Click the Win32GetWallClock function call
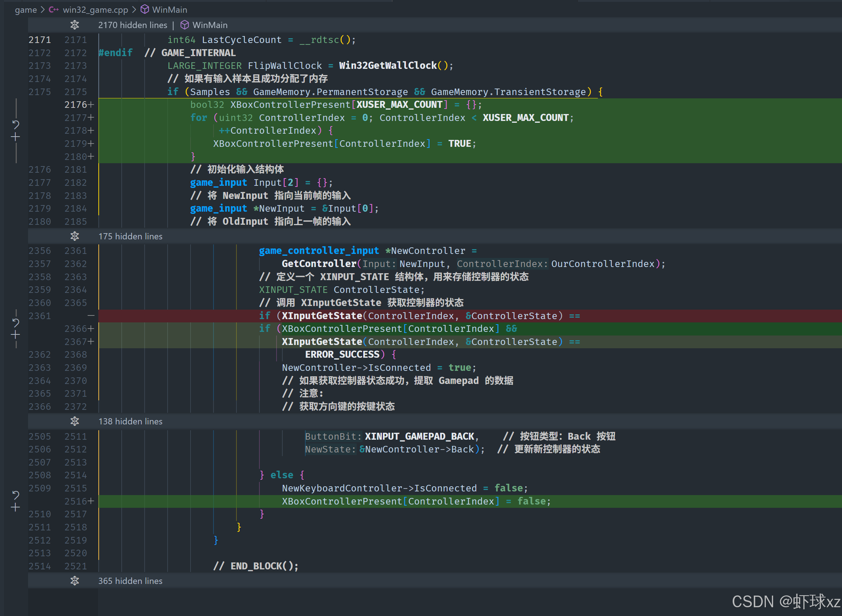The height and width of the screenshot is (616, 842). [387, 66]
